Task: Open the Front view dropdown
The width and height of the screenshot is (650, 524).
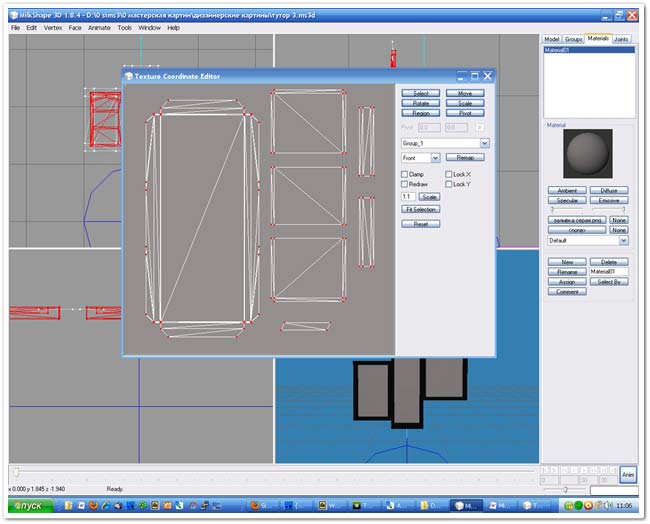Action: [435, 158]
